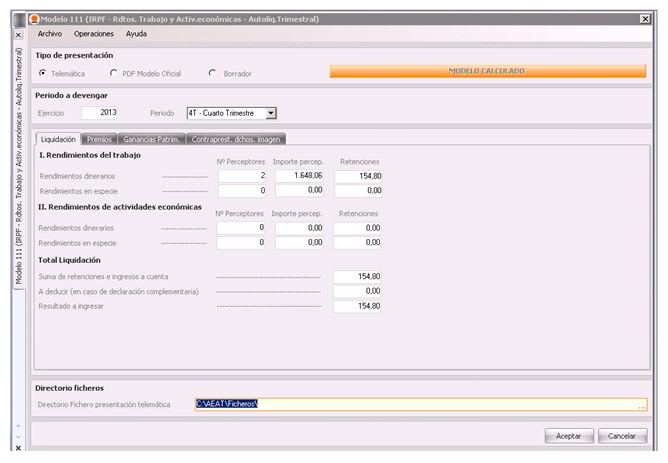Open the Archivo menu

pyautogui.click(x=49, y=33)
